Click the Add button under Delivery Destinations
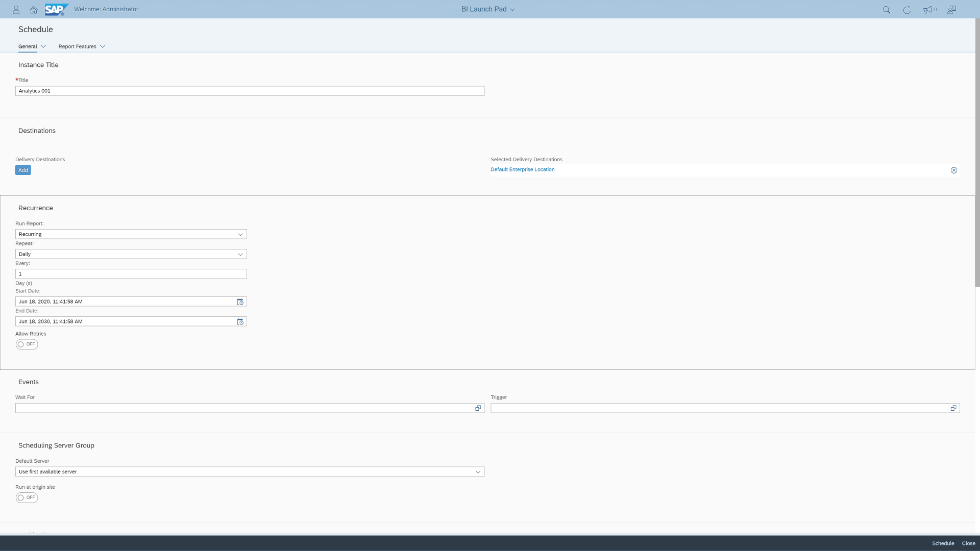This screenshot has width=980, height=551. (x=23, y=170)
